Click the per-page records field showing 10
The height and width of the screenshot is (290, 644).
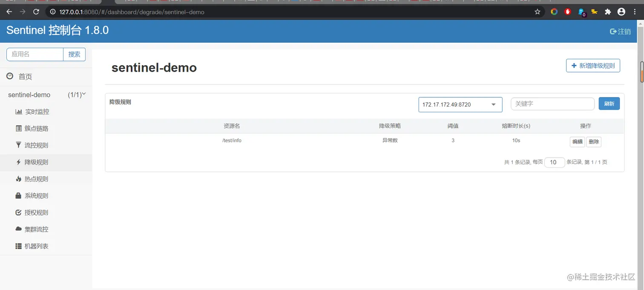pos(555,162)
